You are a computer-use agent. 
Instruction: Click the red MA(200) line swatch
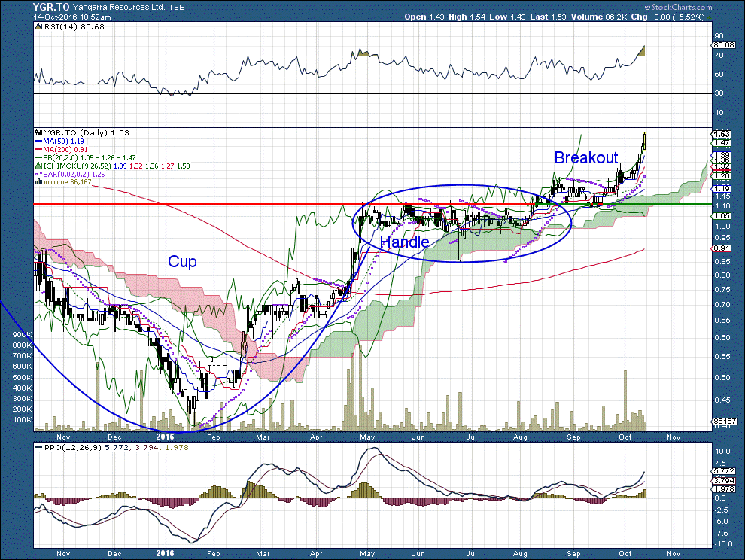click(x=39, y=149)
